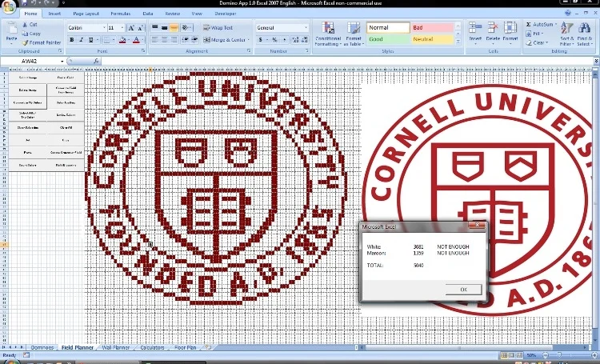600x364 pixels.
Task: Apply the Good cell style
Action: pos(388,39)
